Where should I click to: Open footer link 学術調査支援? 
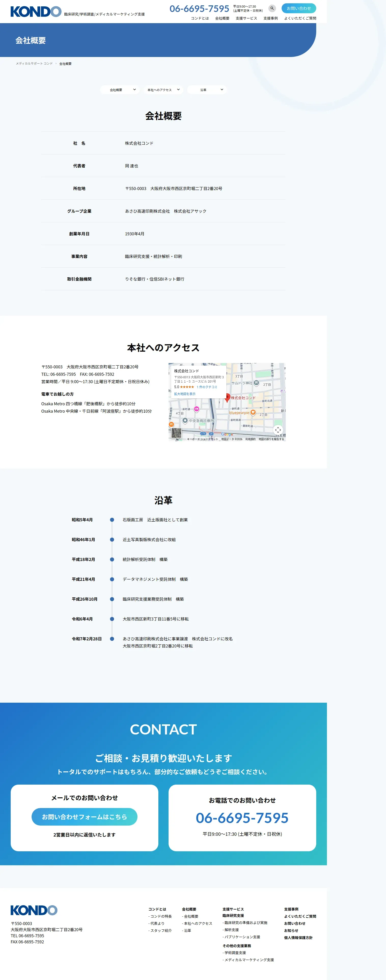pyautogui.click(x=235, y=953)
